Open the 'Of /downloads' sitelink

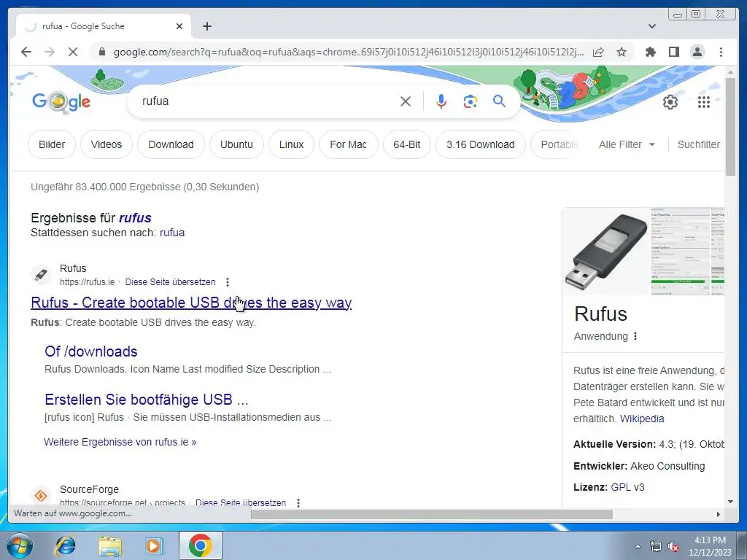click(91, 351)
